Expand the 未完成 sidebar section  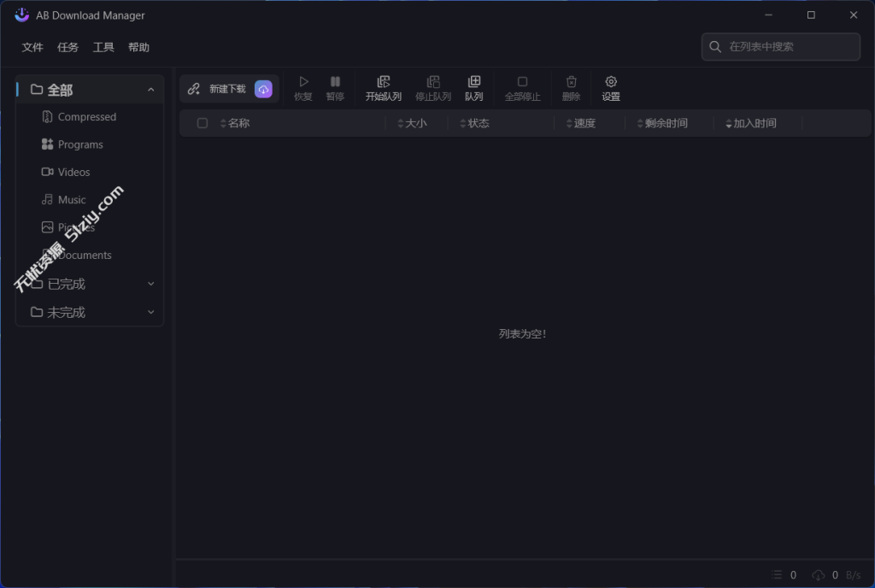(x=150, y=312)
